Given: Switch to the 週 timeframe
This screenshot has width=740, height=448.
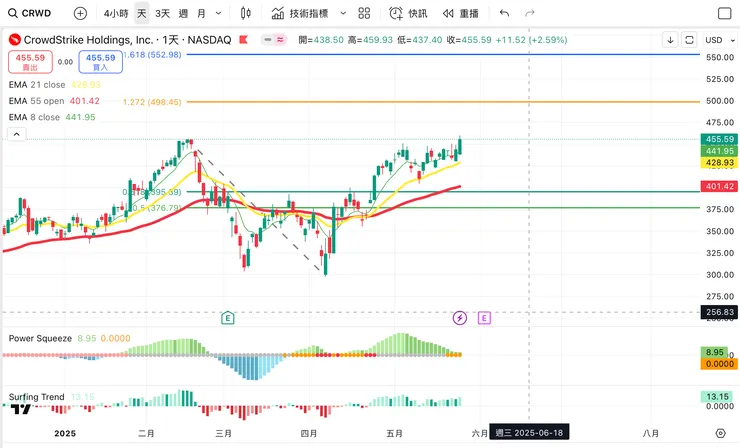Looking at the screenshot, I should pos(183,14).
